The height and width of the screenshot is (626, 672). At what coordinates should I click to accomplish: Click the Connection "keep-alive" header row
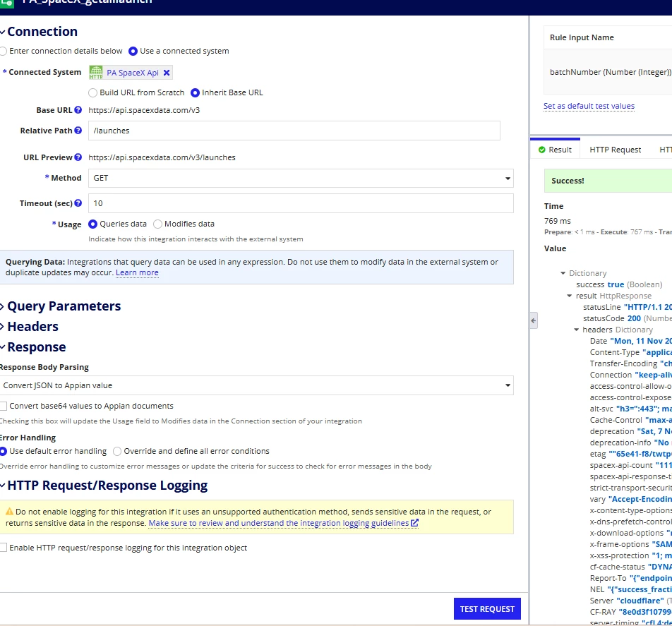(x=631, y=375)
